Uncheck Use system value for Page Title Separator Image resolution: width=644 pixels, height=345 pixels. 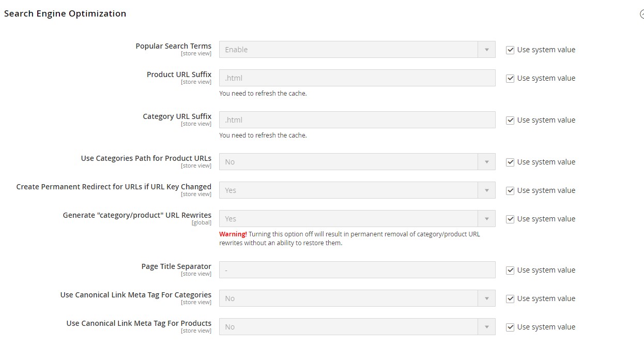[x=510, y=269]
